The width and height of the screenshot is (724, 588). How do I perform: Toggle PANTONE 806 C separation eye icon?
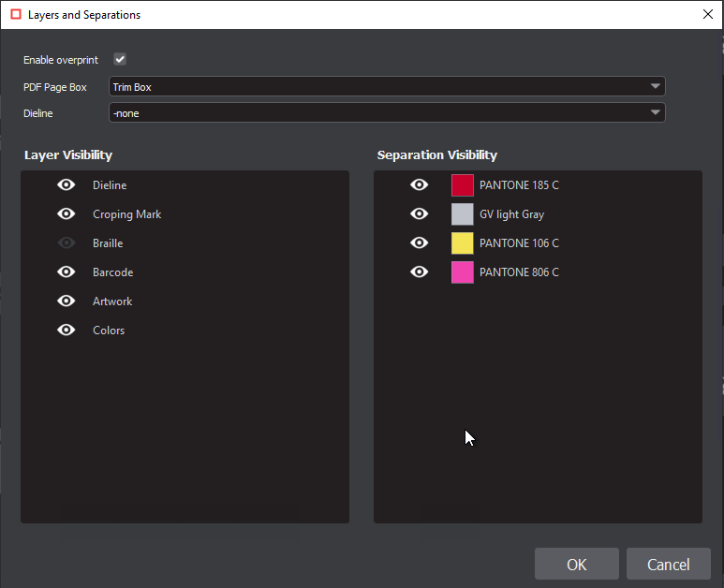pos(420,272)
